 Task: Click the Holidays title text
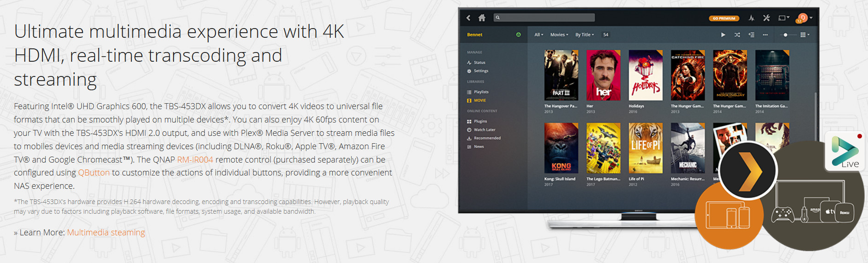pyautogui.click(x=636, y=106)
